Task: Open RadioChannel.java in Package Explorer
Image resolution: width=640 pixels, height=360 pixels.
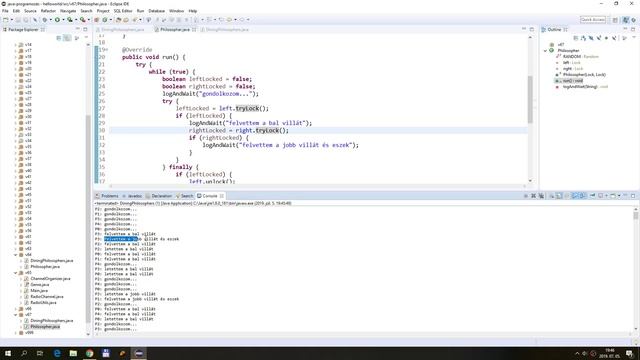Action: pyautogui.click(x=47, y=297)
